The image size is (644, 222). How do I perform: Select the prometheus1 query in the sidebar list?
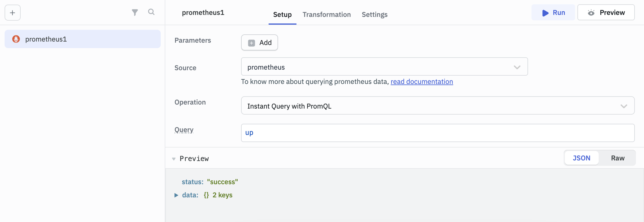click(x=83, y=39)
